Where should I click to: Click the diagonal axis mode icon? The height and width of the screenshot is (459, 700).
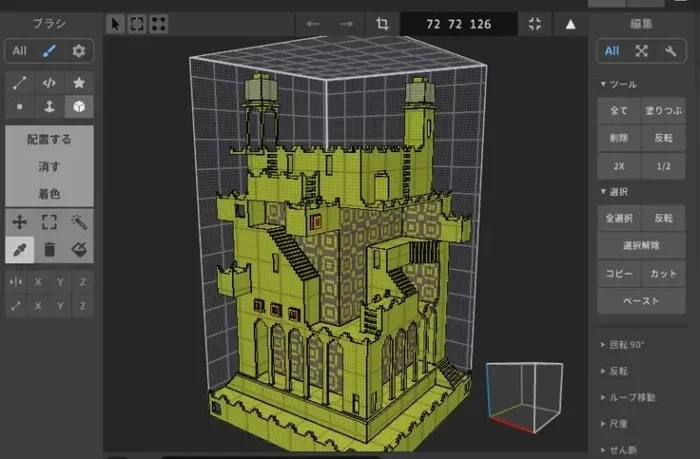[16, 306]
